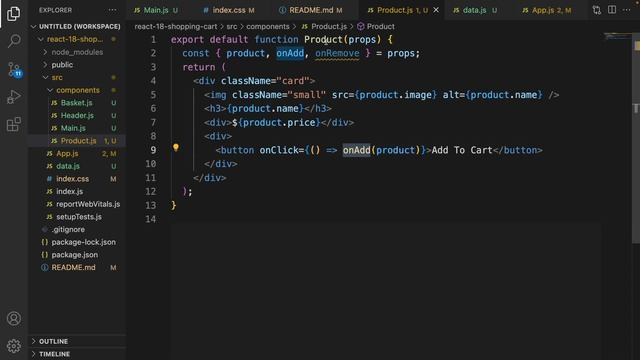Screen dimensions: 640x360
Task: Expand the Outline panel
Action: [77, 341]
